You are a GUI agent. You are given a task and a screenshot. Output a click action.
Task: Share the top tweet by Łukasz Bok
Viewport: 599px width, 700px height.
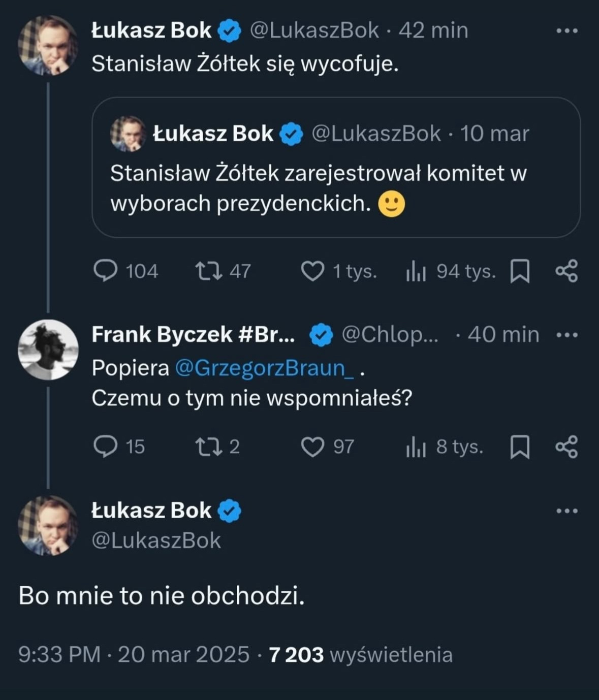(566, 271)
